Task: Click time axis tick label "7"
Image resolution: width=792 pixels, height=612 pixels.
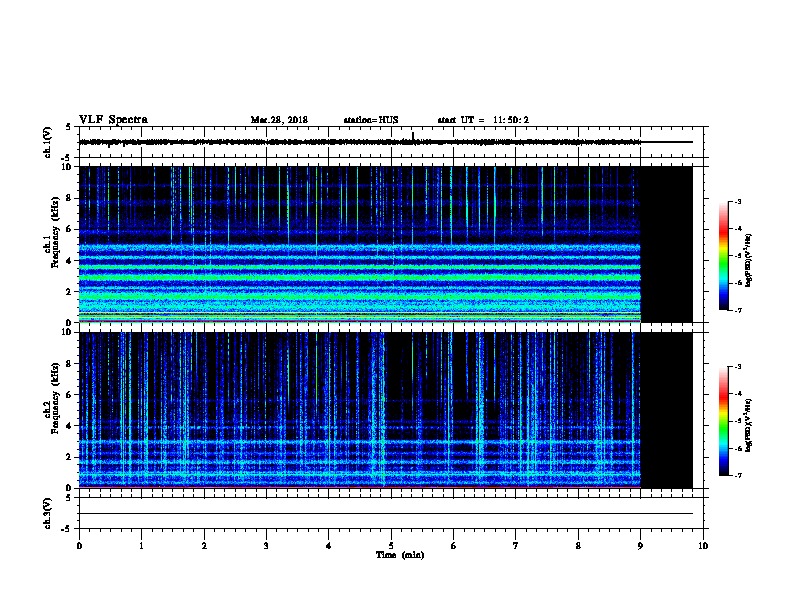Action: coord(516,545)
